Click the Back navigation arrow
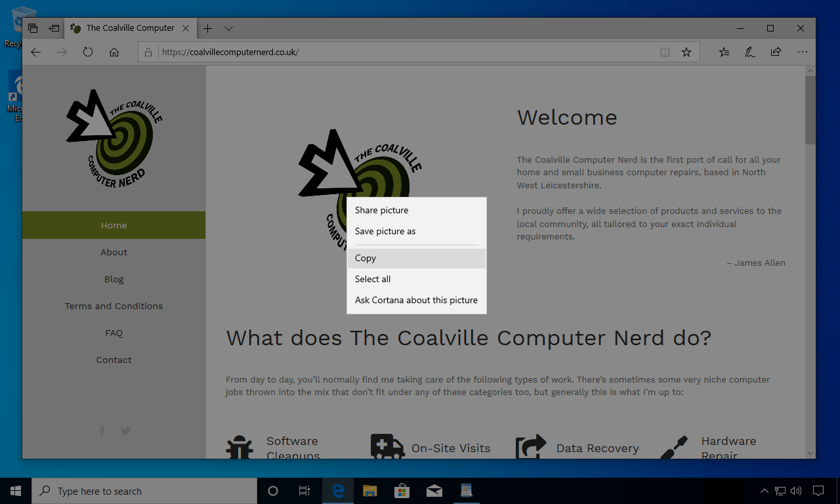The width and height of the screenshot is (840, 504). click(36, 52)
